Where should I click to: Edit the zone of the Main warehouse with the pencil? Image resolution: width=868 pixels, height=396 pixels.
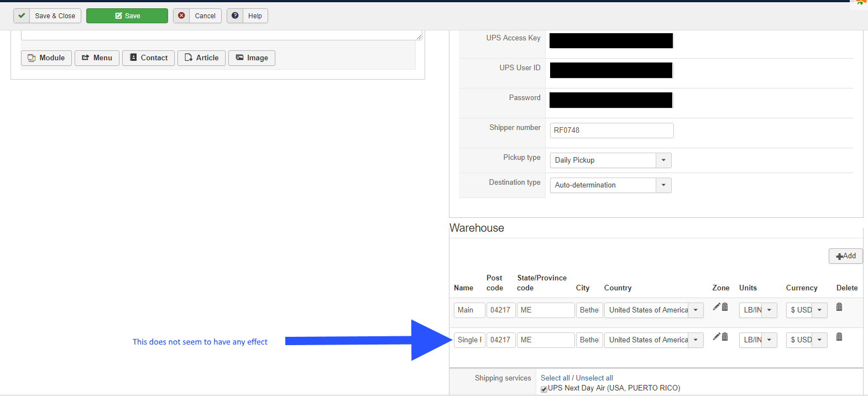point(717,307)
